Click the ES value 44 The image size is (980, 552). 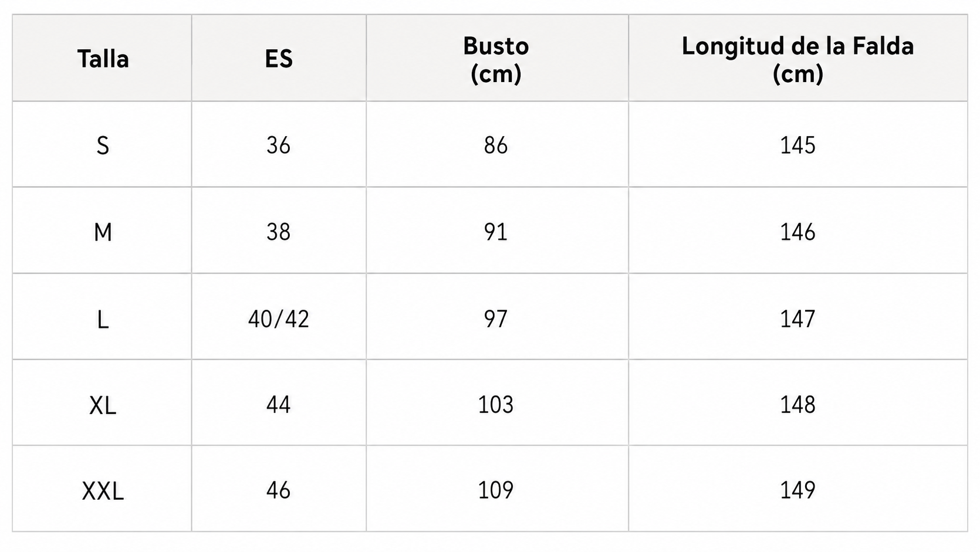pyautogui.click(x=279, y=404)
